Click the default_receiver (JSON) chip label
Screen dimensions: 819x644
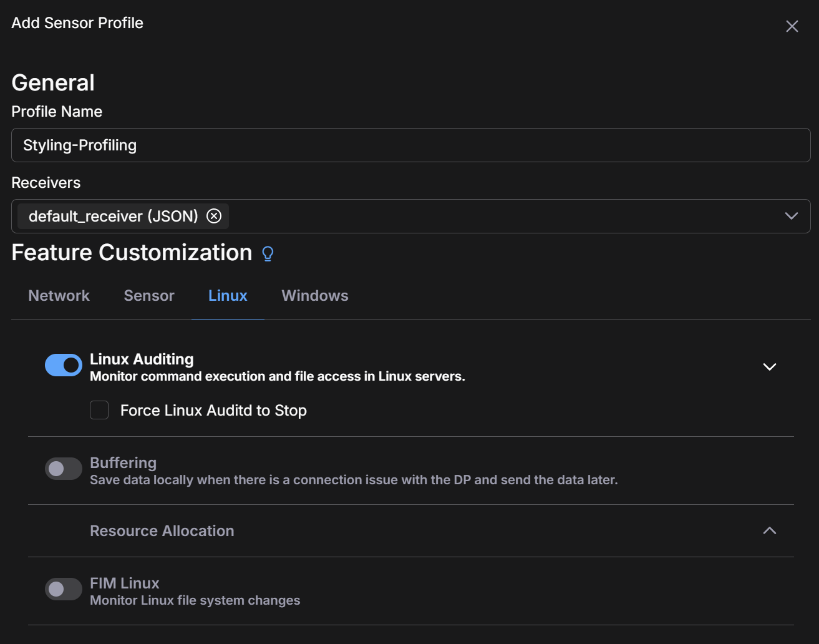tap(113, 217)
